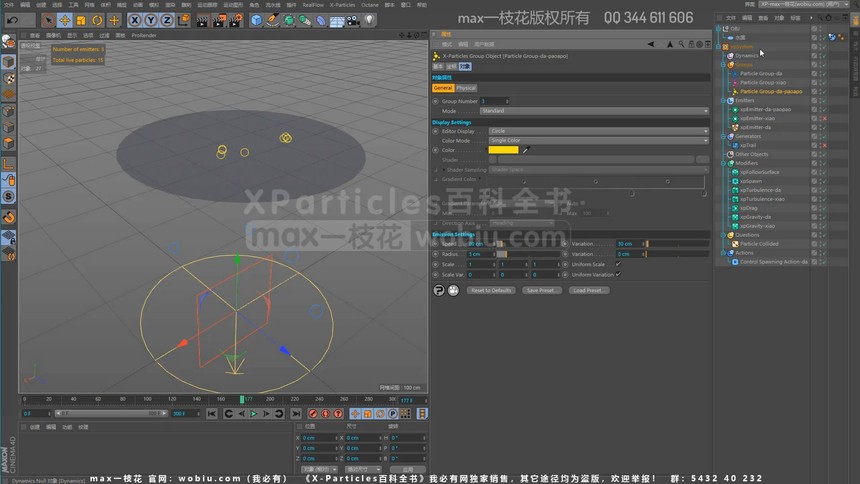Open the RealFlow menu
This screenshot has height=484, width=860.
click(313, 5)
